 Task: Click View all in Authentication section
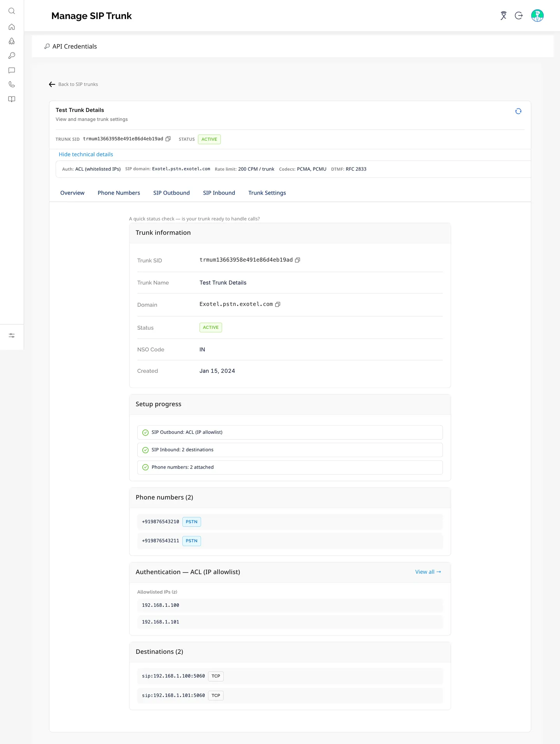click(428, 572)
